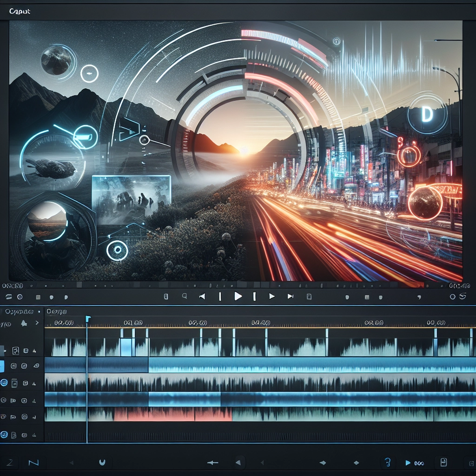Step back to the previous frame

pos(202,296)
